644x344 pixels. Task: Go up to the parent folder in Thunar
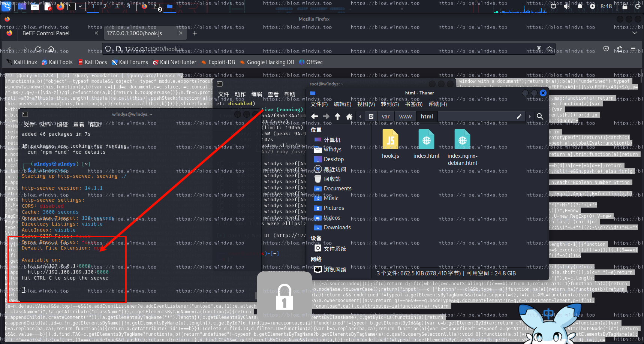(x=337, y=117)
